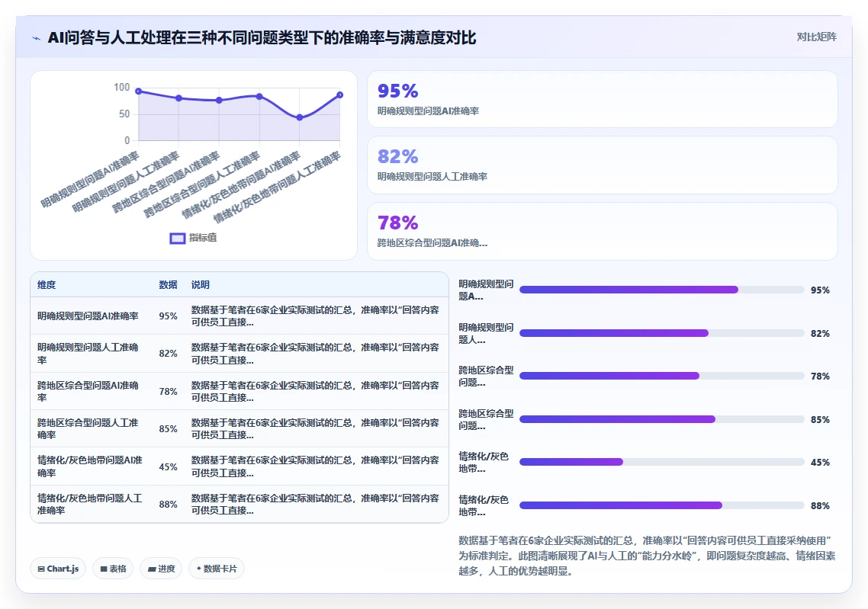Screen dimensions: 868x609
Task: Click the 82% progress bar
Action: tap(661, 333)
